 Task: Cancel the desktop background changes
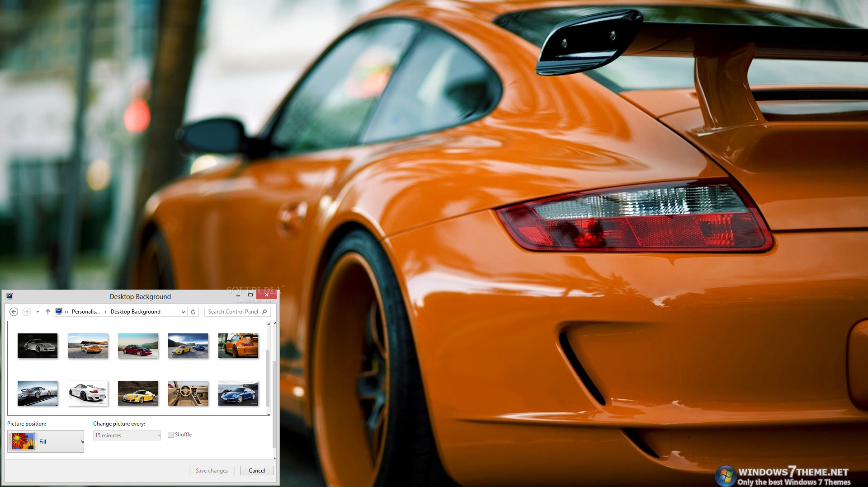pos(257,470)
